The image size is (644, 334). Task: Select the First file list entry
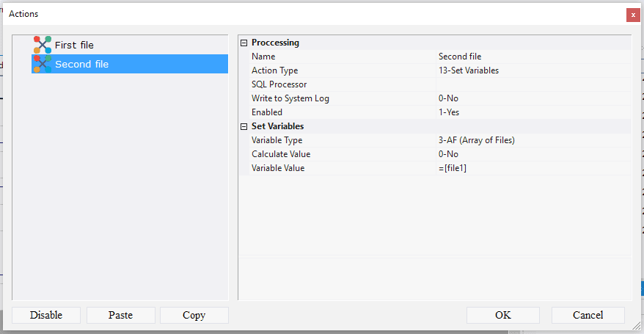(74, 45)
